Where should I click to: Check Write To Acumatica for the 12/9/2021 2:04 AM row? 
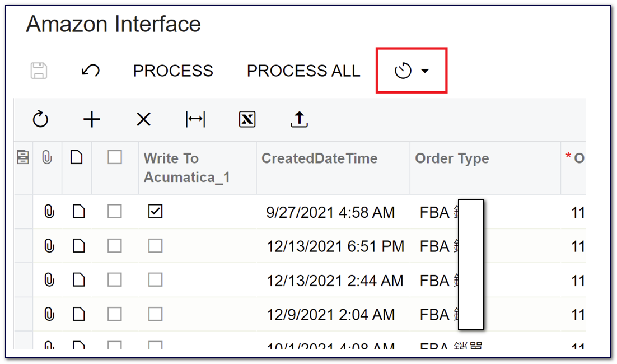156,314
